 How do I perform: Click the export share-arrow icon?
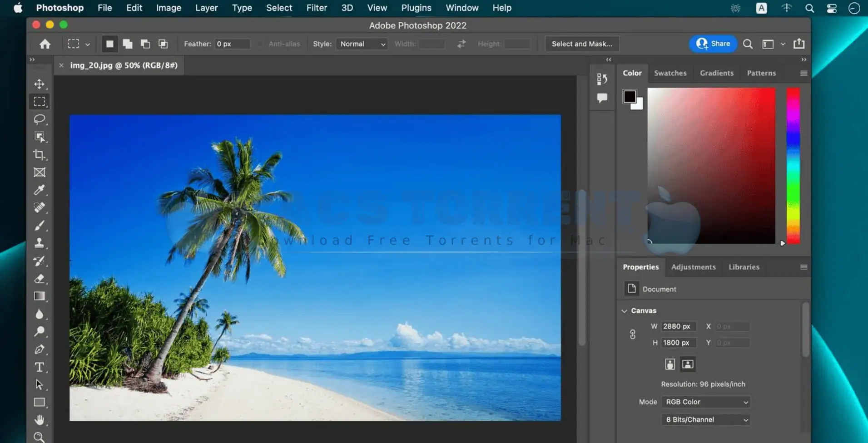[799, 44]
